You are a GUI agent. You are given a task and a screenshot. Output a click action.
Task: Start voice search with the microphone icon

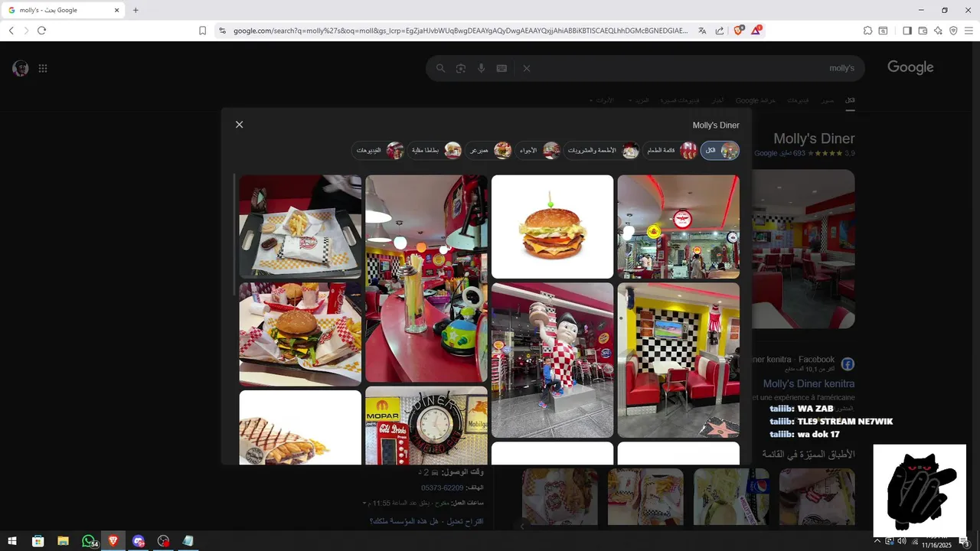482,68
